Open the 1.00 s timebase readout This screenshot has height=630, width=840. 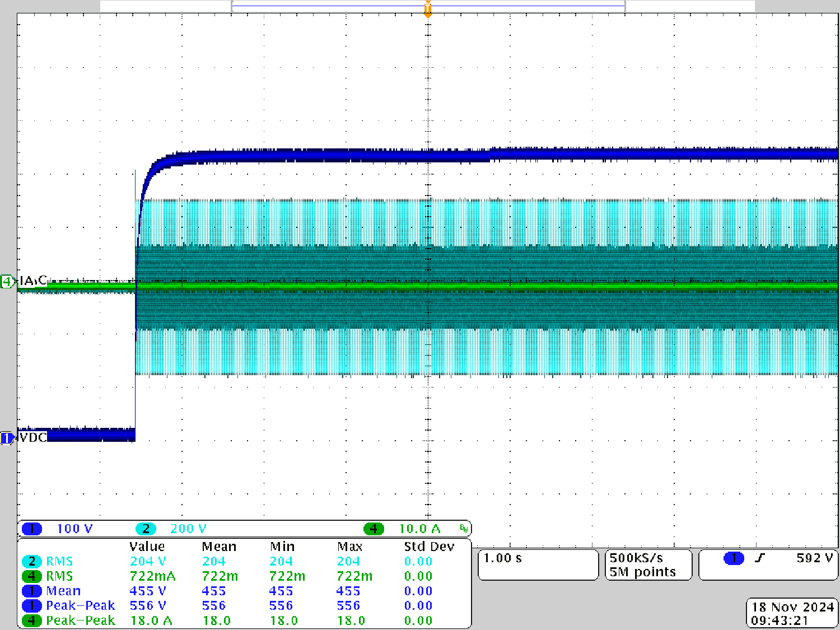(538, 564)
